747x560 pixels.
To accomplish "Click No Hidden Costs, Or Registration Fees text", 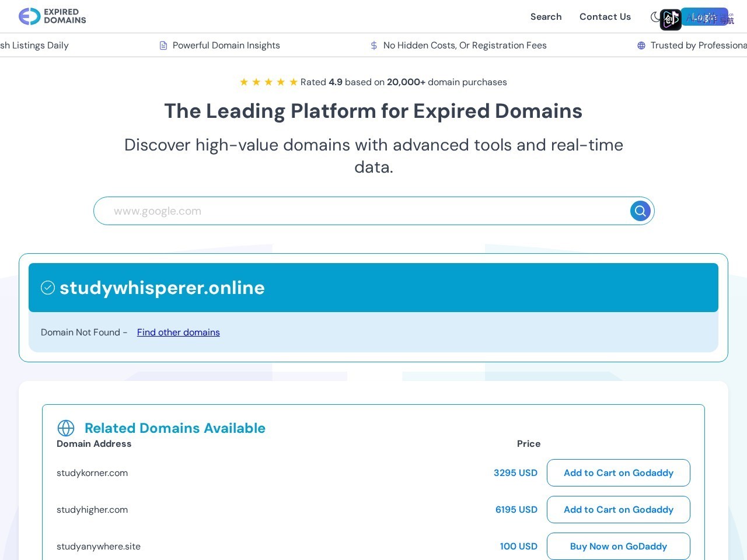I will tap(465, 45).
